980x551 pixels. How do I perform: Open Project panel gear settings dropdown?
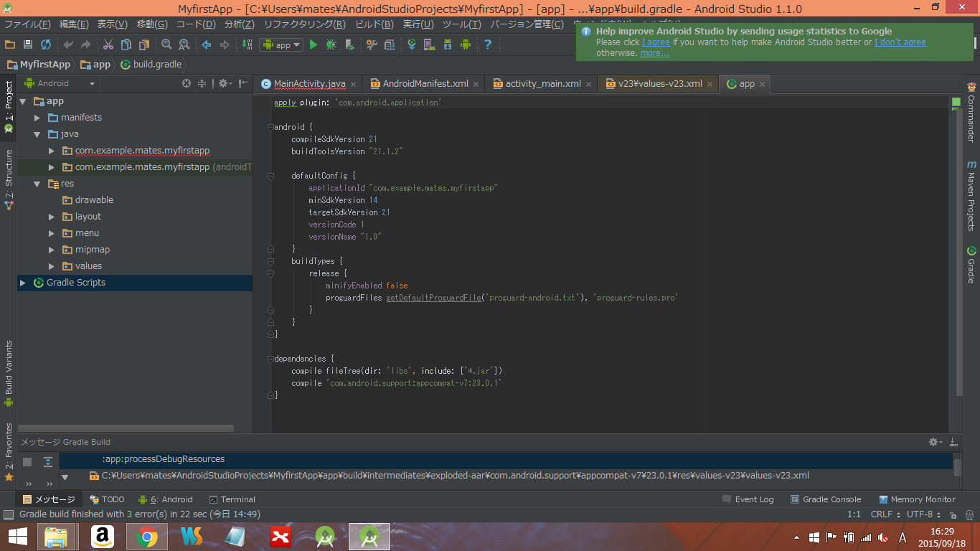(225, 83)
